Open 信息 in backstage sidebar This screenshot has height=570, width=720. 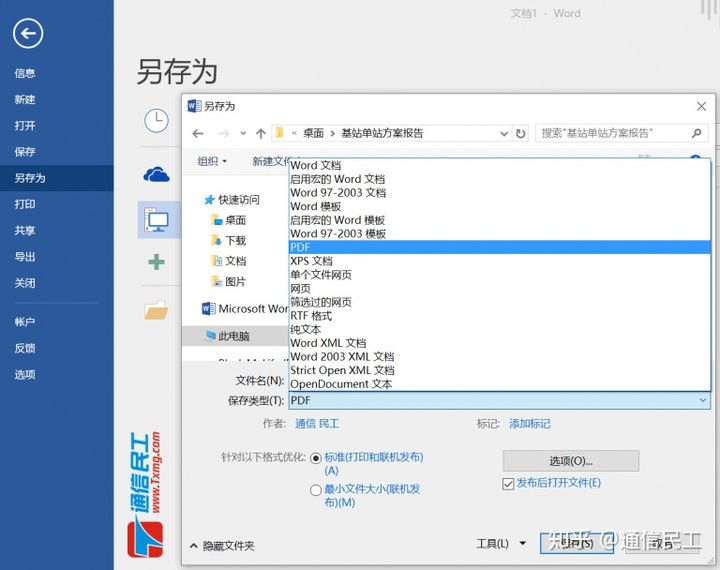(25, 73)
